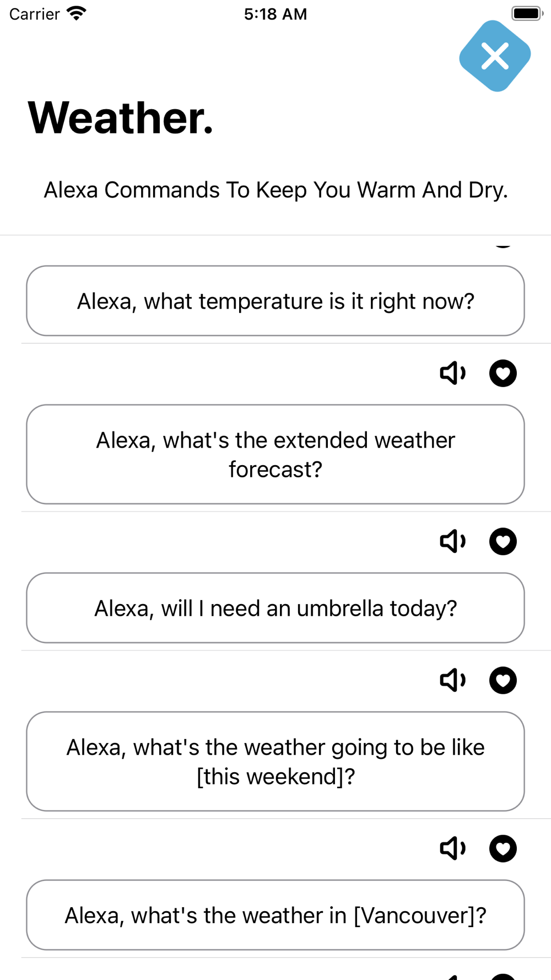The width and height of the screenshot is (551, 980).
Task: Tap the battery indicator icon
Action: pyautogui.click(x=527, y=13)
